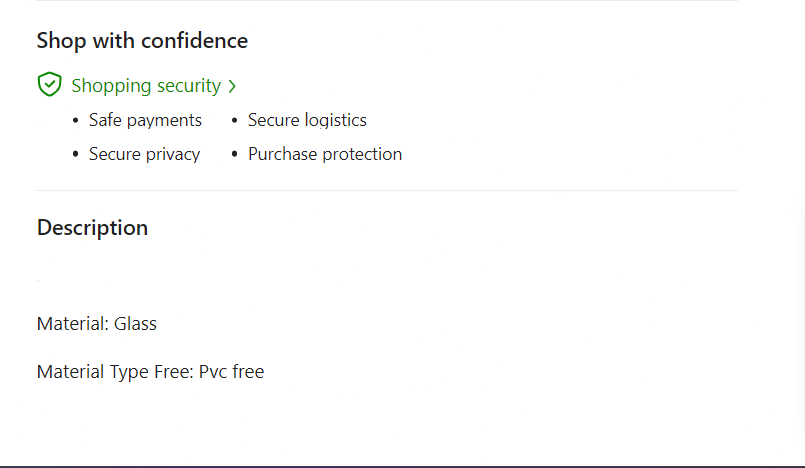Click the word confidence in the heading
The height and width of the screenshot is (468, 805).
click(194, 41)
